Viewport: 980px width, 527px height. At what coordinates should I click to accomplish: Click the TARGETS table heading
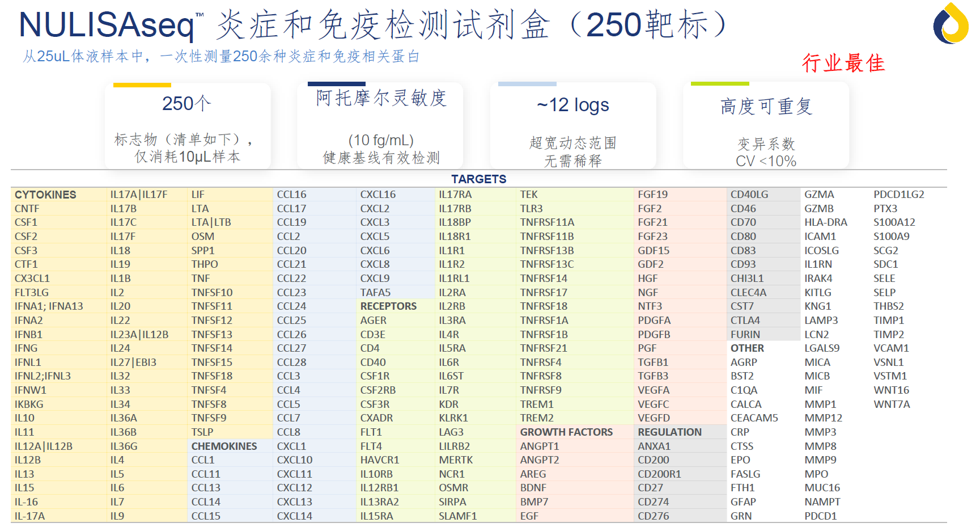coord(478,179)
